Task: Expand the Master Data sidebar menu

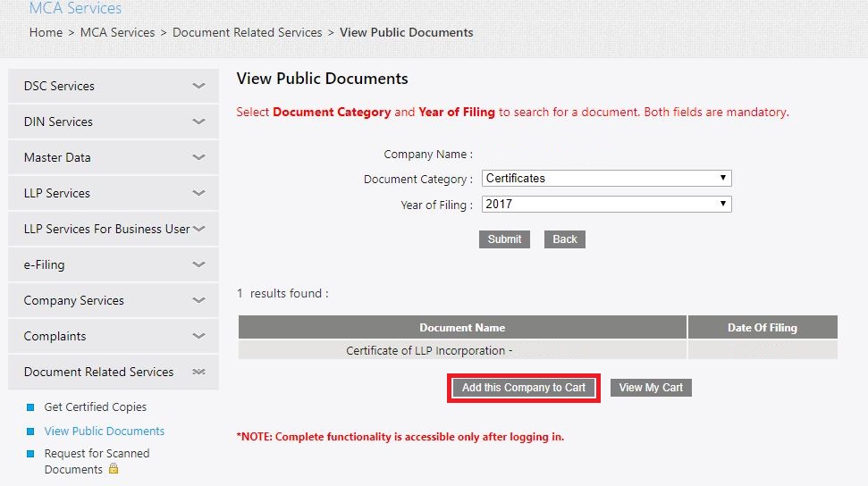Action: [x=114, y=157]
